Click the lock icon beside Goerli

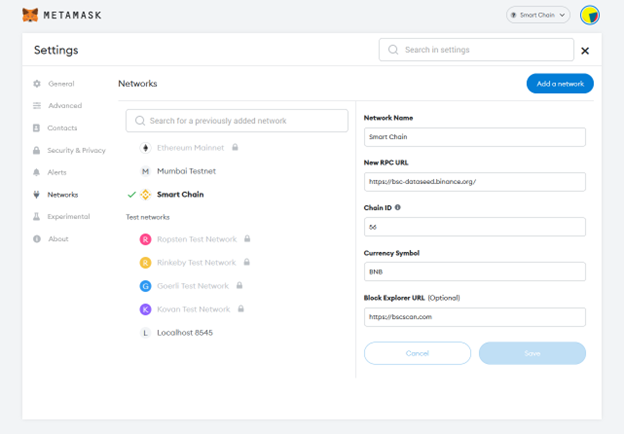[240, 285]
